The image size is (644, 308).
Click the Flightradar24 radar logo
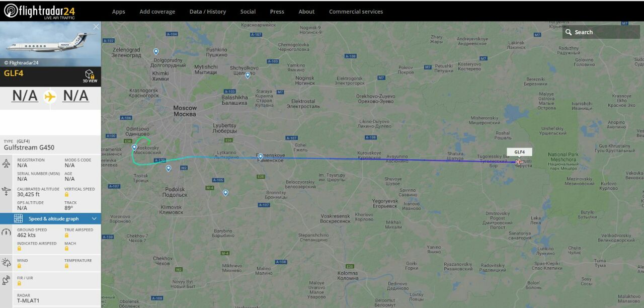coord(11,10)
